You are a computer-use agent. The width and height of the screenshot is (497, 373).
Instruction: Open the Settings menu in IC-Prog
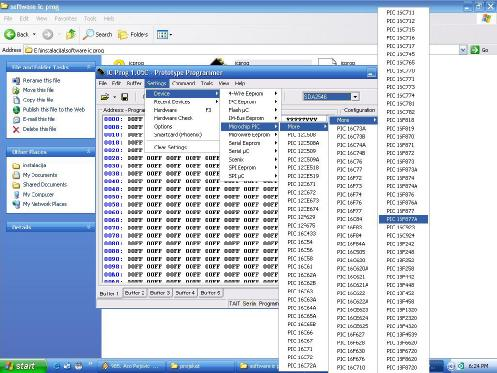coord(157,83)
